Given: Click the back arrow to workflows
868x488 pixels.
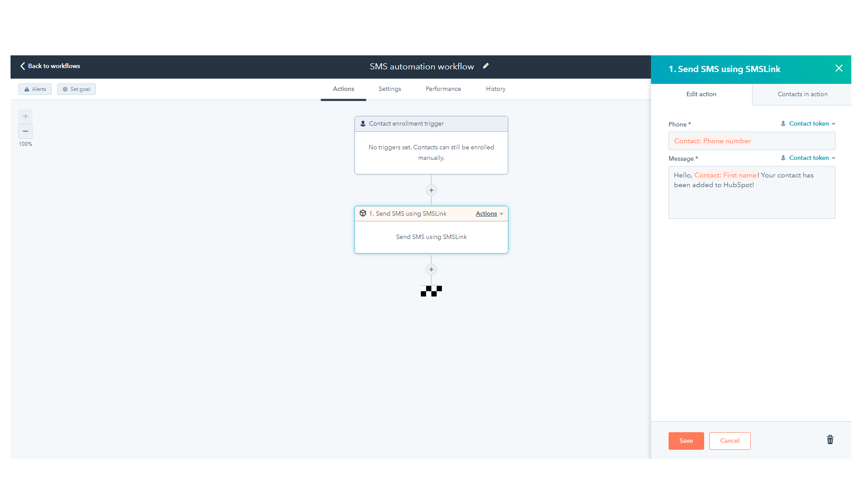Looking at the screenshot, I should [x=23, y=66].
